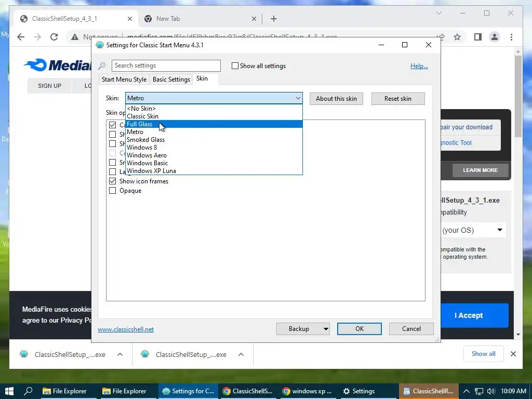532x399 pixels.
Task: Switch to the Basic Settings tab
Action: click(x=171, y=79)
